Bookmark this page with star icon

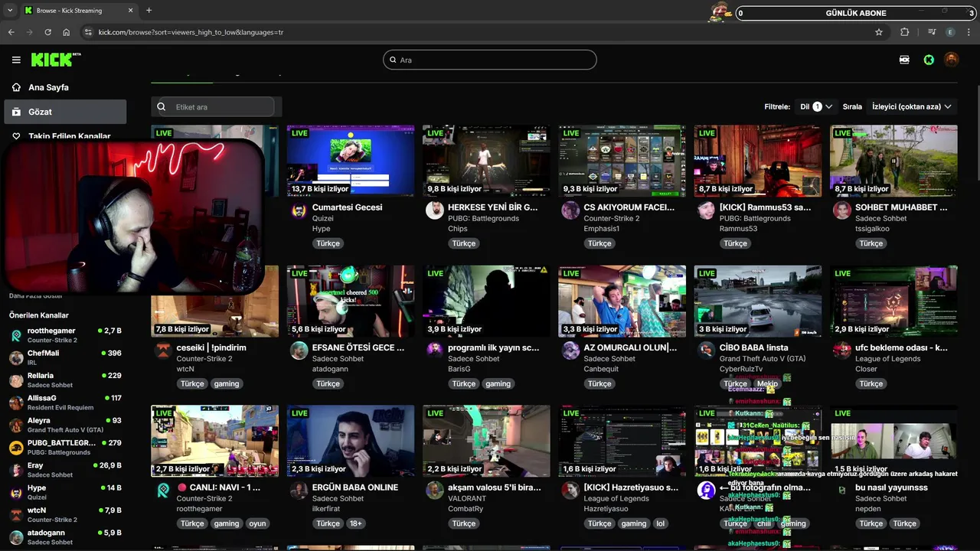click(x=879, y=32)
